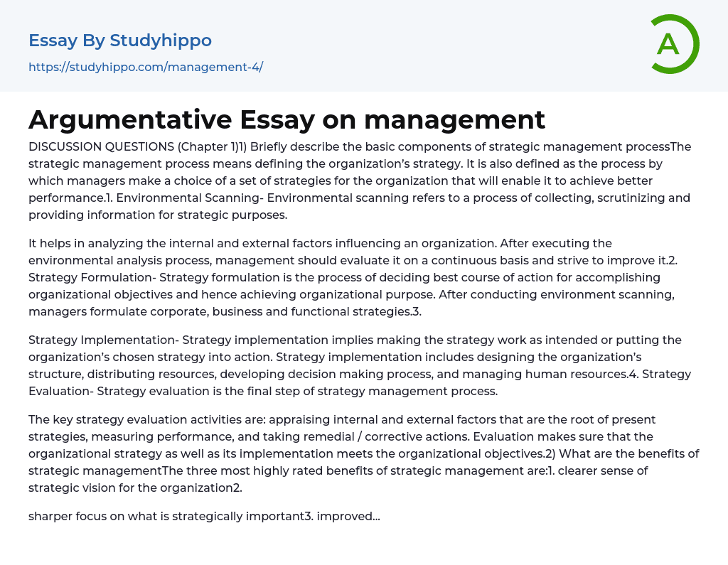Click the paragraph starting "The key strategy evaluation"

coord(341,419)
